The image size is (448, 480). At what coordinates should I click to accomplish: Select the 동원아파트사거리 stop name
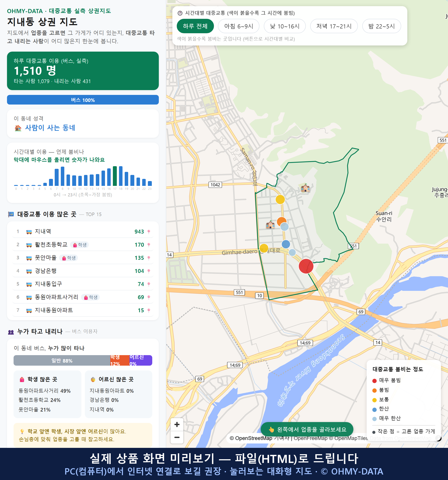57,297
